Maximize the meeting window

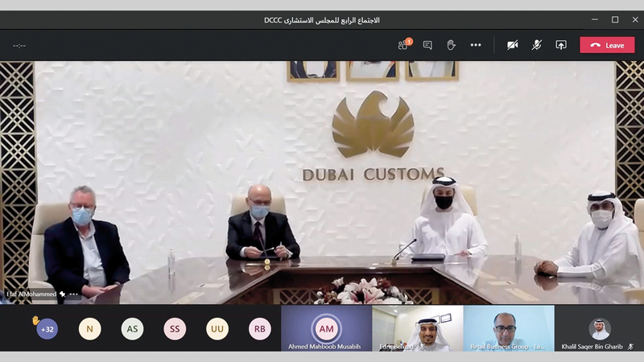pyautogui.click(x=615, y=19)
